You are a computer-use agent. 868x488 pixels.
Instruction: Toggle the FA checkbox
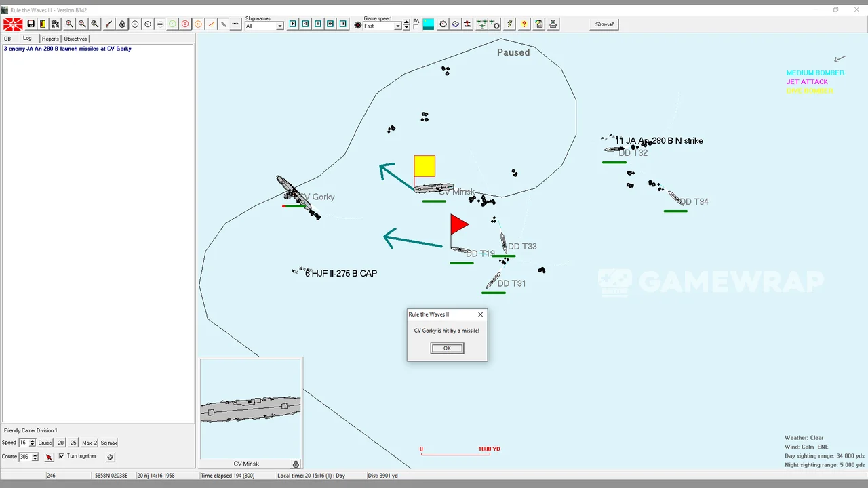pyautogui.click(x=416, y=26)
